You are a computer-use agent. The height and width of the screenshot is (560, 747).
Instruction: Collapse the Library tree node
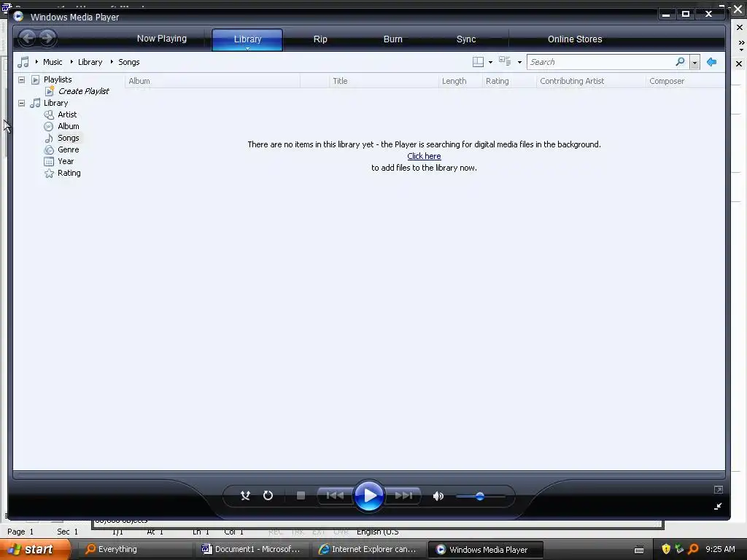(21, 103)
